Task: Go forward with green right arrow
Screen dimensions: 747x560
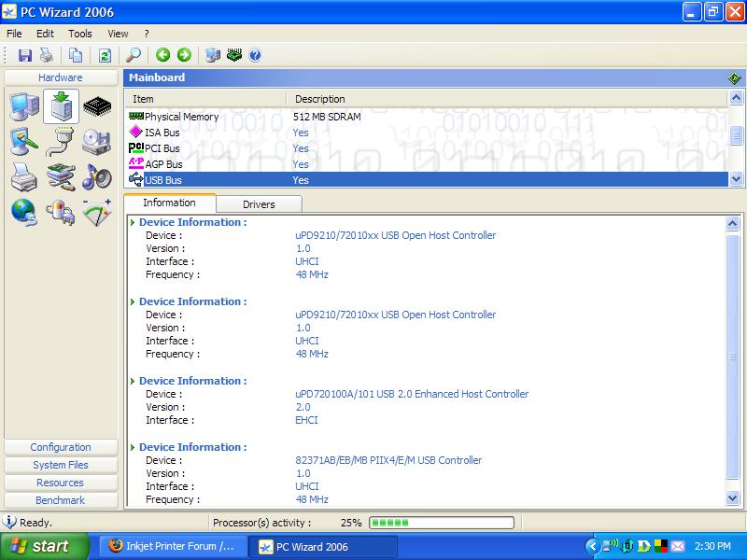Action: pyautogui.click(x=184, y=55)
